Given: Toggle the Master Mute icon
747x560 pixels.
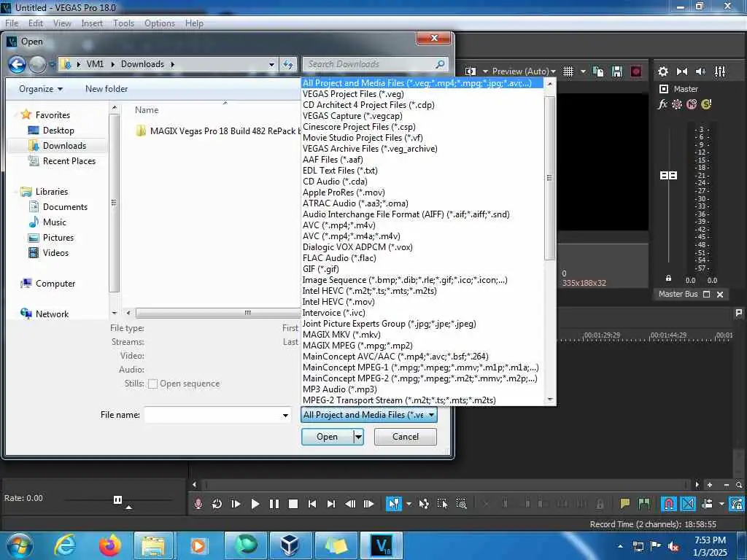Looking at the screenshot, I should point(692,104).
